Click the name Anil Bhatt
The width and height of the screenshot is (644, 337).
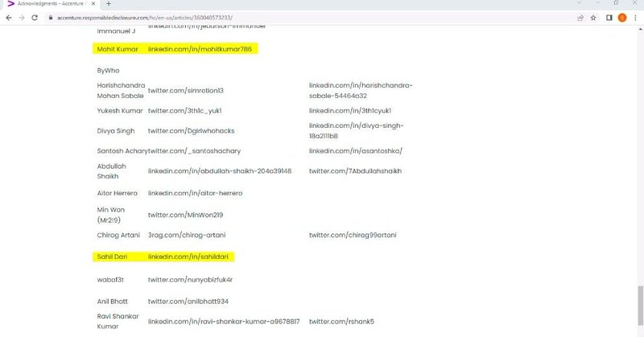click(x=112, y=302)
